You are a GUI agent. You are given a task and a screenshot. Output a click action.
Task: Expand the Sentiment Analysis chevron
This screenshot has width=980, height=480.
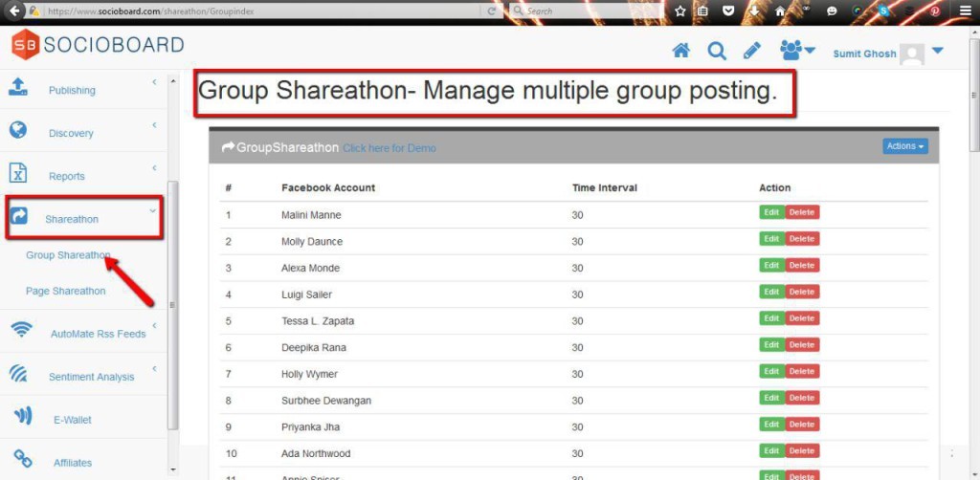coord(154,369)
